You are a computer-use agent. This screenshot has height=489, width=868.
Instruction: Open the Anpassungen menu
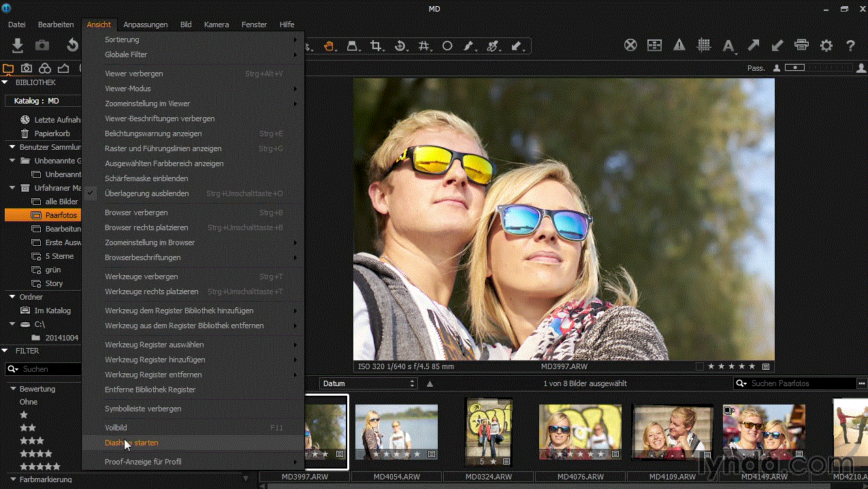(x=145, y=25)
